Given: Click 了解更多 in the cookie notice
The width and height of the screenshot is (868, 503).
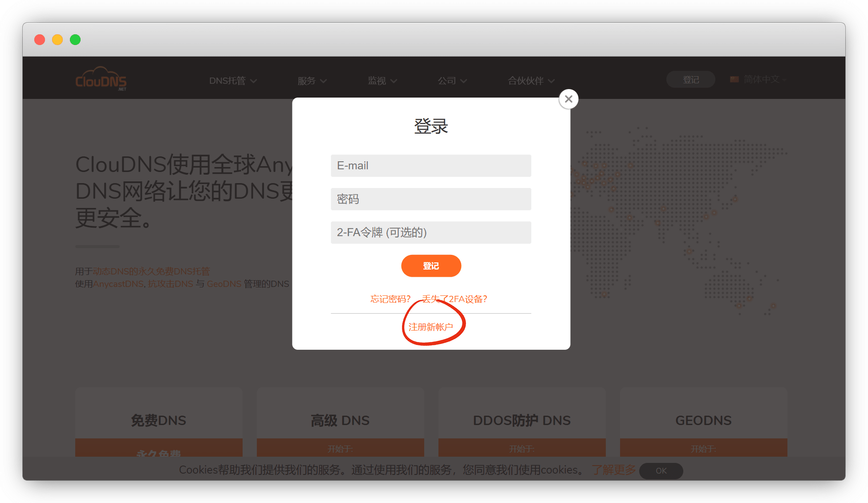Looking at the screenshot, I should [x=613, y=470].
